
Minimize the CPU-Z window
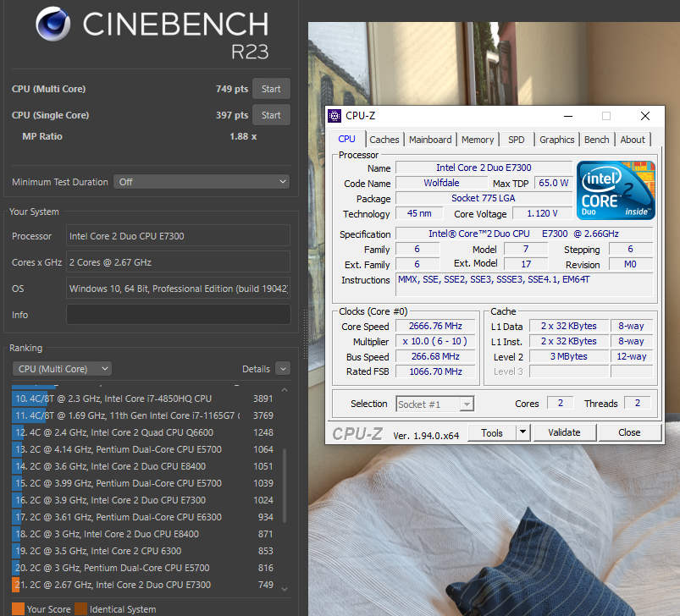(x=568, y=116)
